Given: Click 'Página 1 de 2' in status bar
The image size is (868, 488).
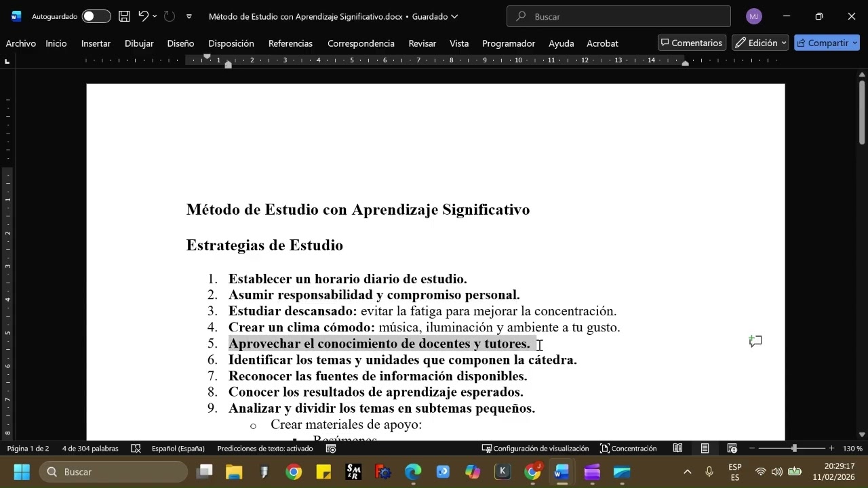Looking at the screenshot, I should [28, 449].
